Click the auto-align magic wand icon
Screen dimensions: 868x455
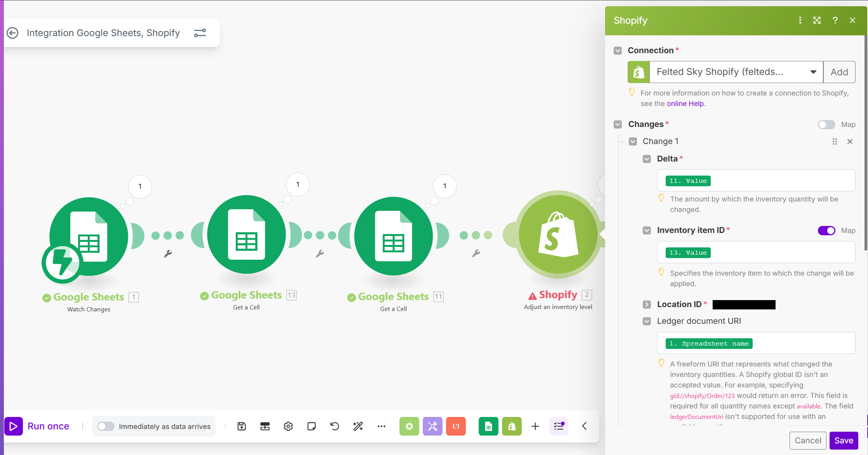point(358,426)
